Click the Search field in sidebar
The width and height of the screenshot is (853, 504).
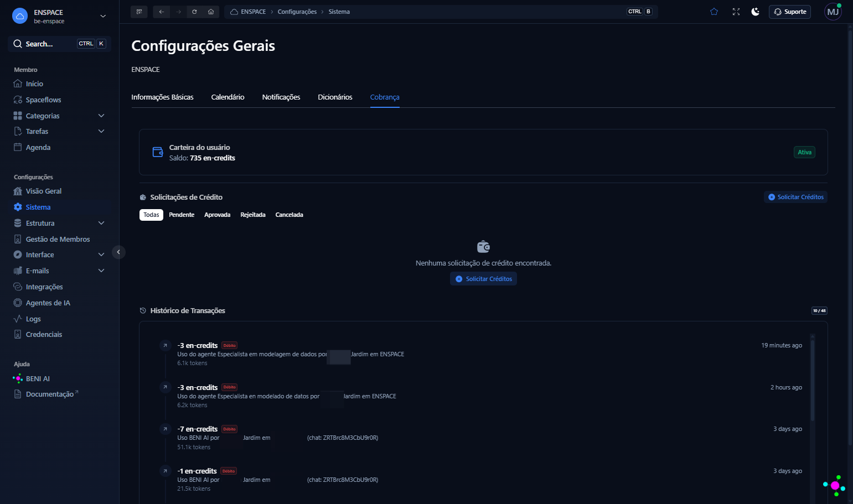(x=59, y=44)
